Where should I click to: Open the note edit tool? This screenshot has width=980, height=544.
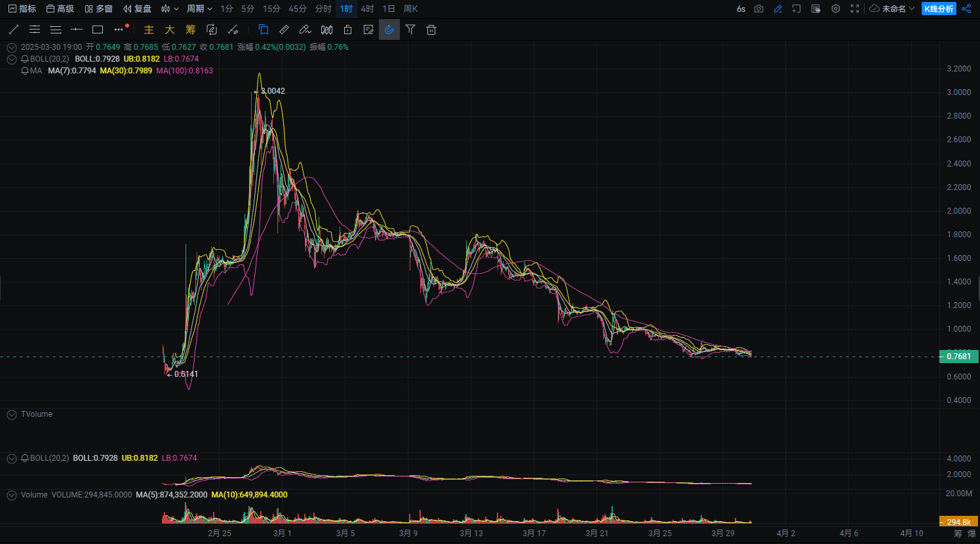368,29
